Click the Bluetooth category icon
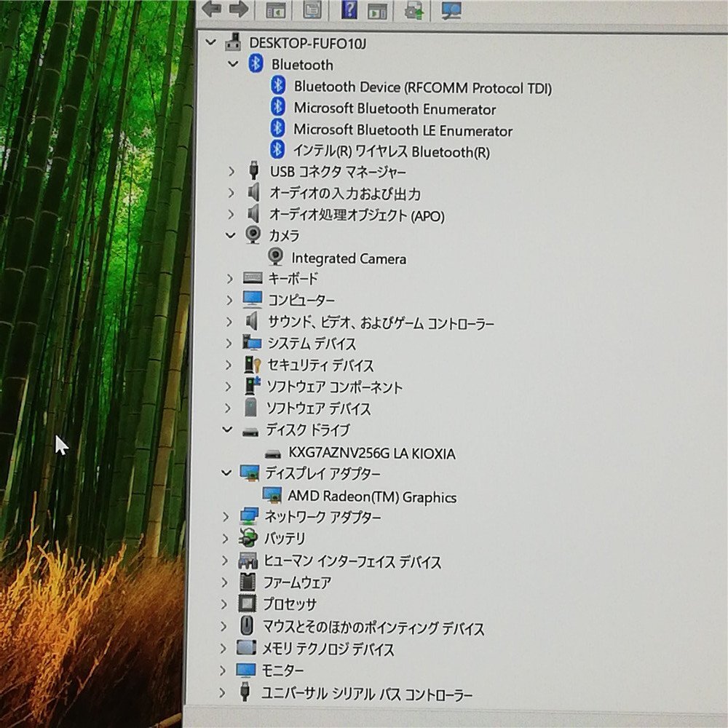Viewport: 728px width, 728px height. (256, 63)
